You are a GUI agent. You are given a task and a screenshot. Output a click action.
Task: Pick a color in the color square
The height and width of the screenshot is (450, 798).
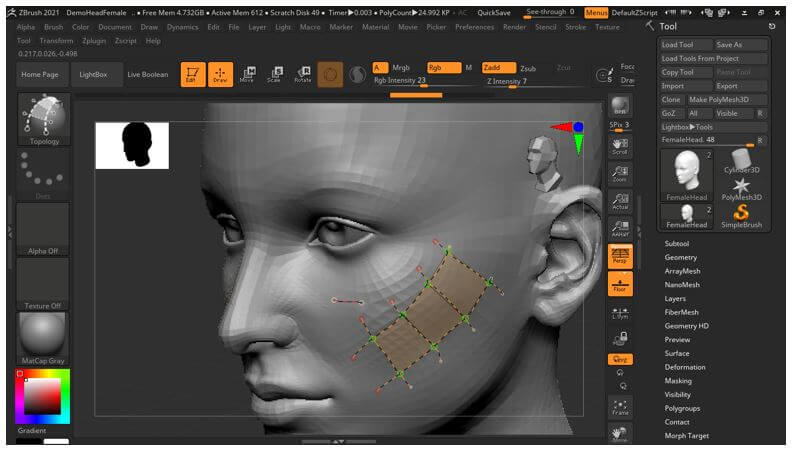43,396
